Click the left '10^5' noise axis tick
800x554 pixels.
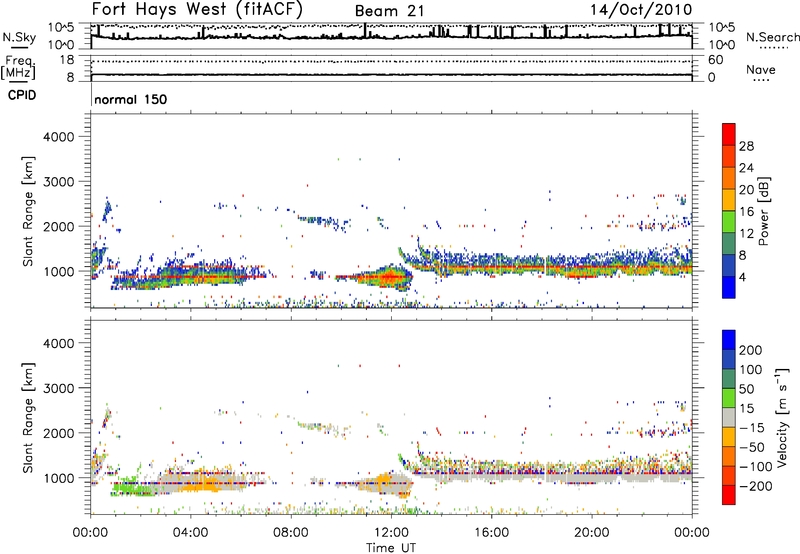[61, 28]
